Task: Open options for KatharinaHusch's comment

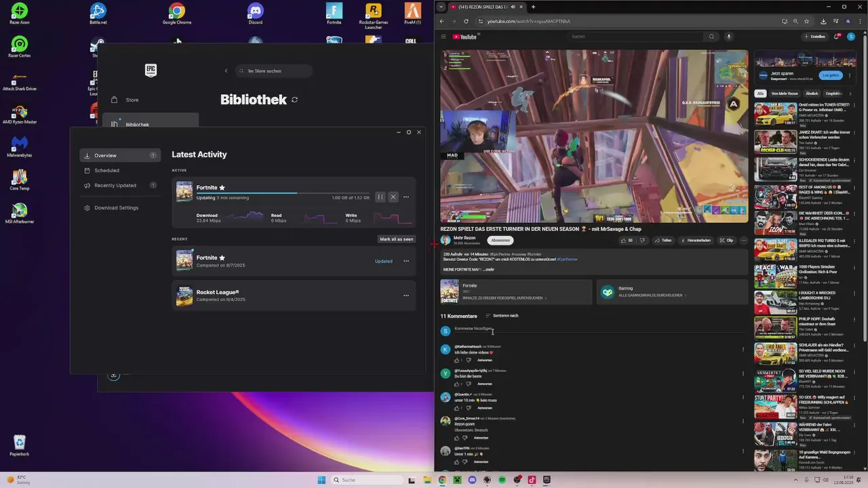Action: pyautogui.click(x=743, y=350)
